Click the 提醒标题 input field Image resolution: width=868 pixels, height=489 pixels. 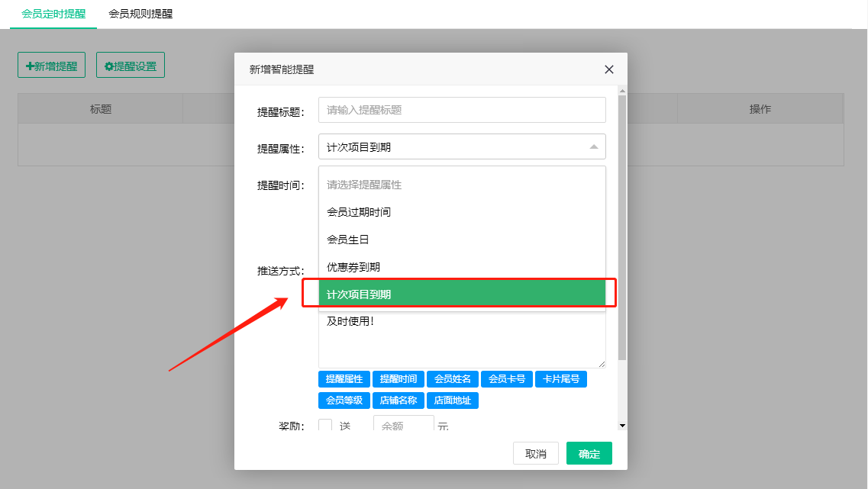(461, 110)
